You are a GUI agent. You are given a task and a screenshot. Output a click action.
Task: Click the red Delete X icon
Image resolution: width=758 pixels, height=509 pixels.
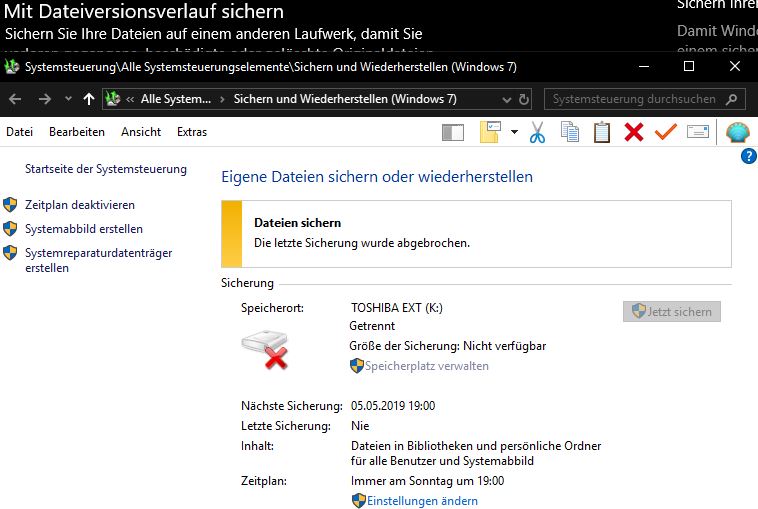[634, 132]
